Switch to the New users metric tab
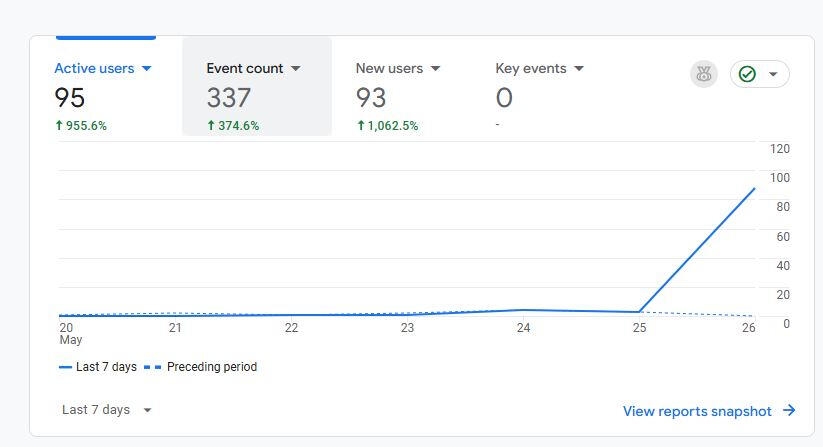 pyautogui.click(x=397, y=87)
